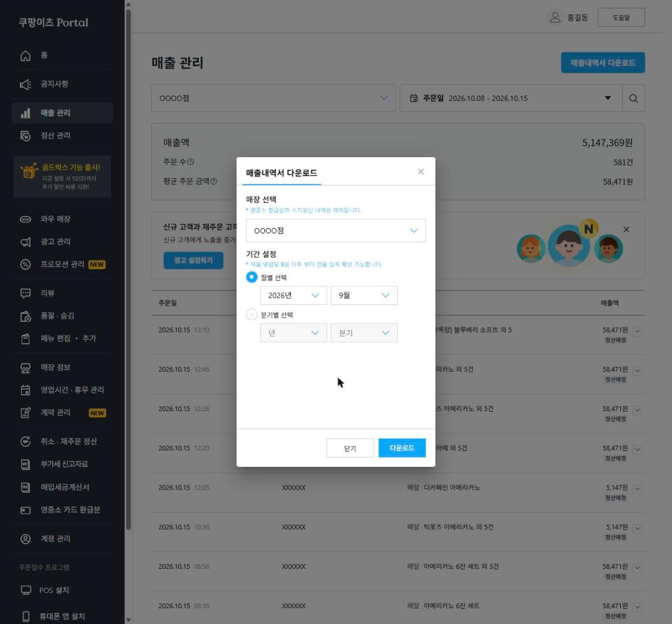Click the 와우 매장 icon
Image resolution: width=672 pixels, height=624 pixels.
(x=26, y=219)
